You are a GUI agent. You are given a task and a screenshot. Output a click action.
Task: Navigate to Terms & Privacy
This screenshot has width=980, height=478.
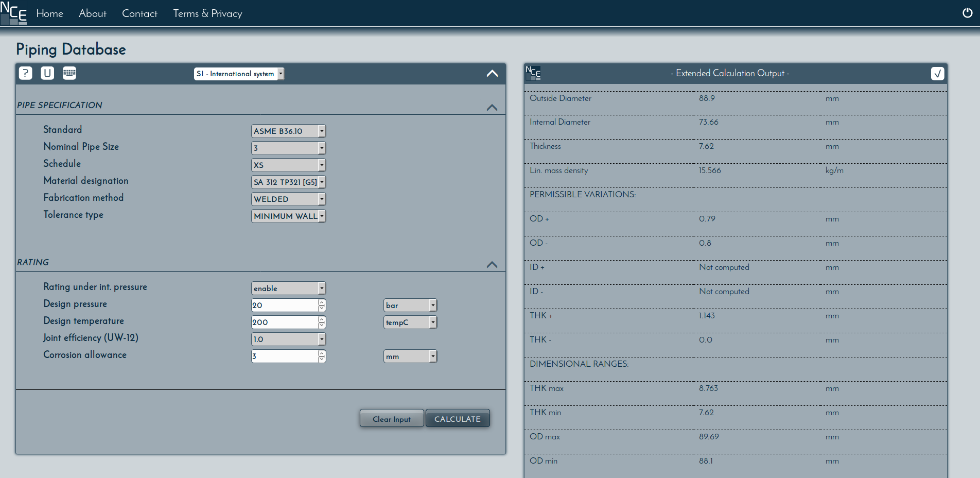207,13
